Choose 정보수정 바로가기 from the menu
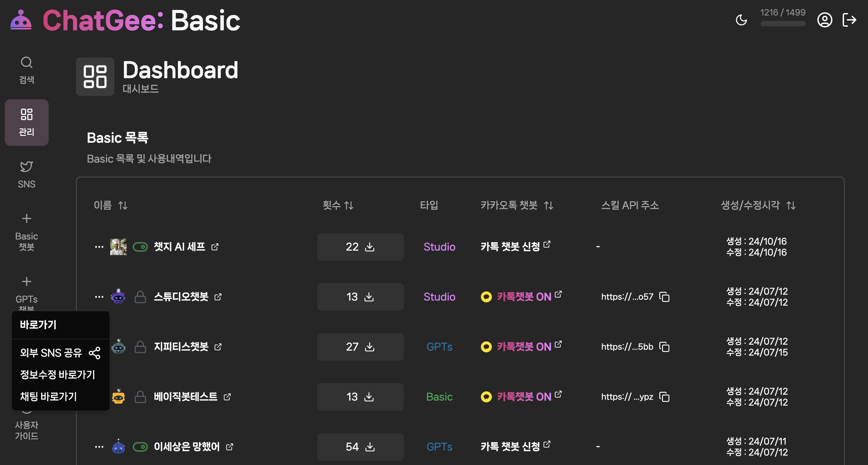The height and width of the screenshot is (465, 868). tap(58, 375)
